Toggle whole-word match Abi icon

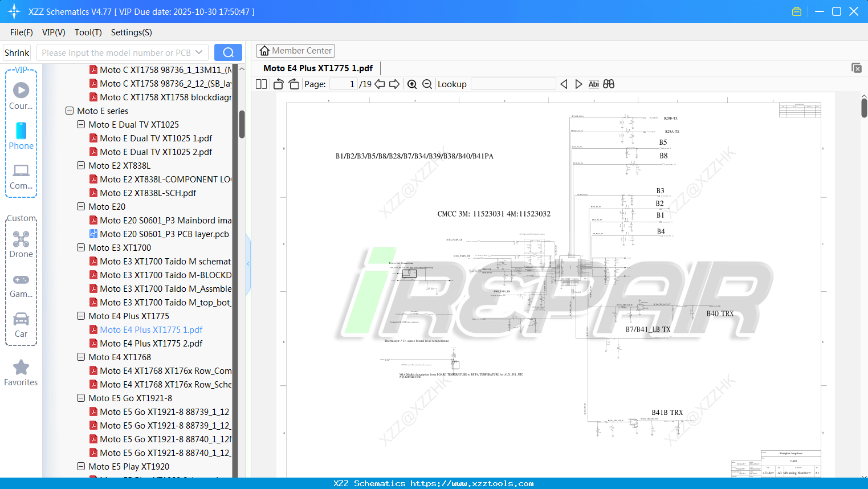click(594, 84)
